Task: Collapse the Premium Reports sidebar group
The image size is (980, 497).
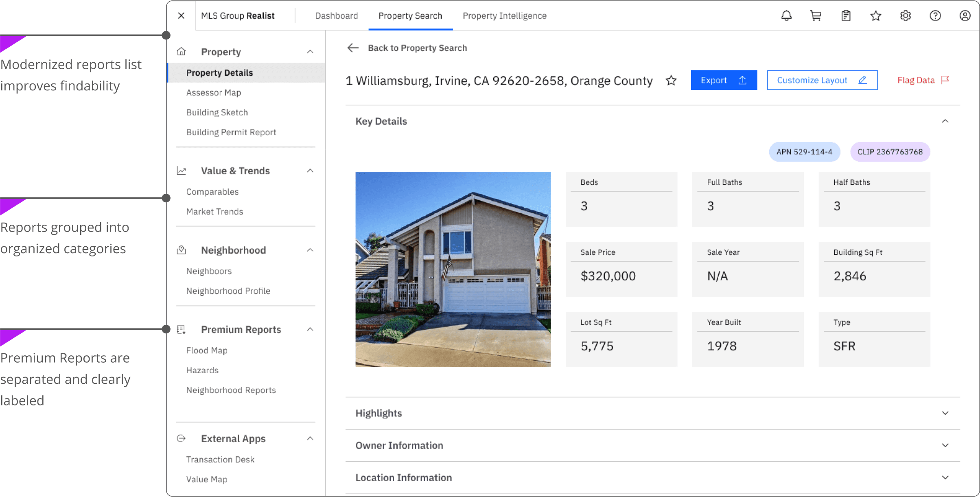Action: point(310,329)
